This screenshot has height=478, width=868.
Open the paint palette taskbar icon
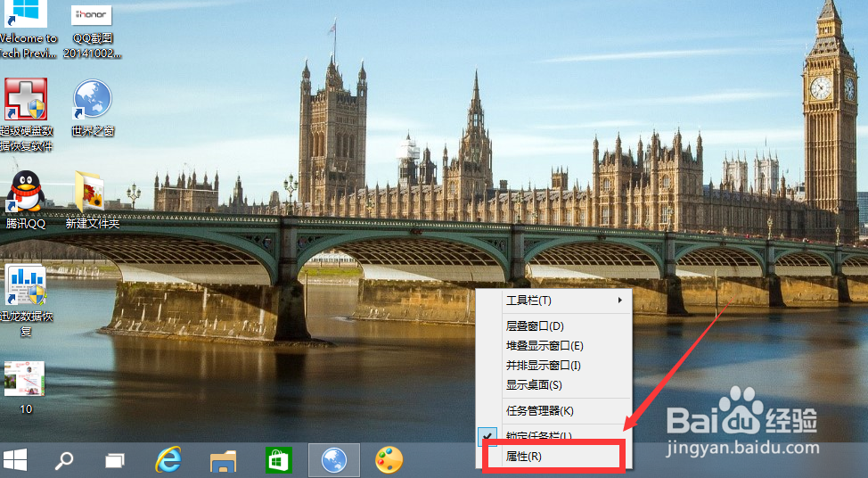[389, 460]
